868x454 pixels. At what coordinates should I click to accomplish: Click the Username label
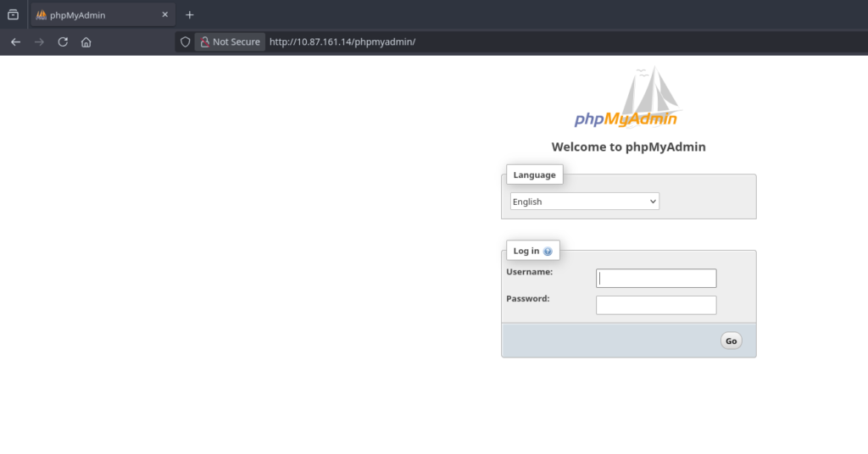point(529,272)
